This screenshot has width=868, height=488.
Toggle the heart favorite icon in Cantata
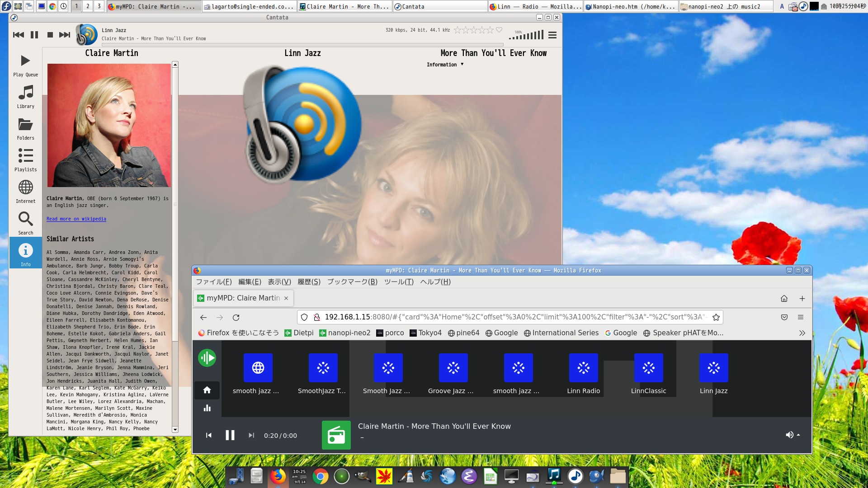pos(499,30)
